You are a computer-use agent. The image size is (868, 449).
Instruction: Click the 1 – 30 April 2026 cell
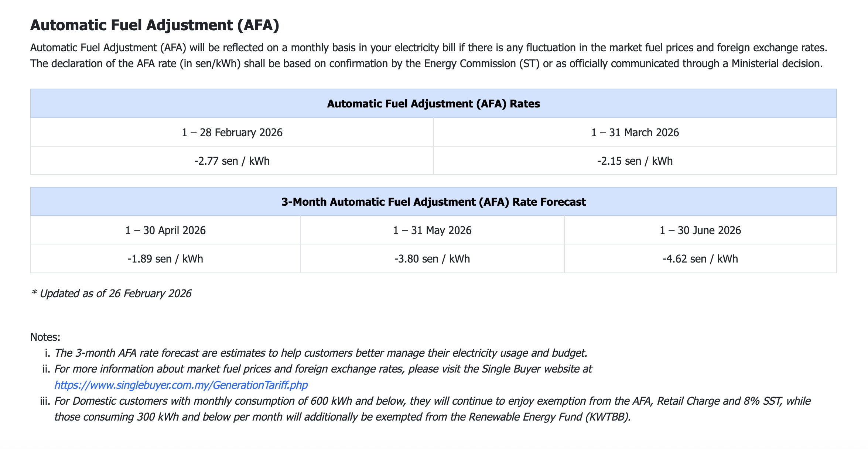[165, 230]
